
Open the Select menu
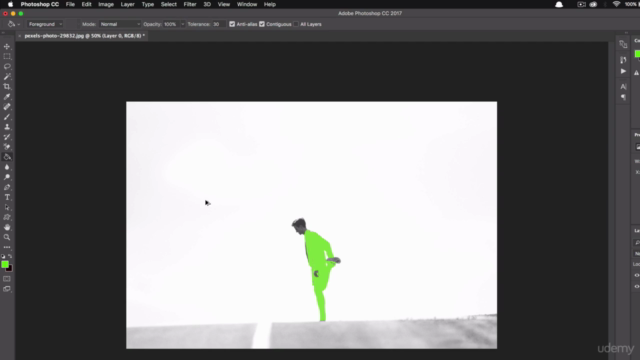[x=169, y=4]
